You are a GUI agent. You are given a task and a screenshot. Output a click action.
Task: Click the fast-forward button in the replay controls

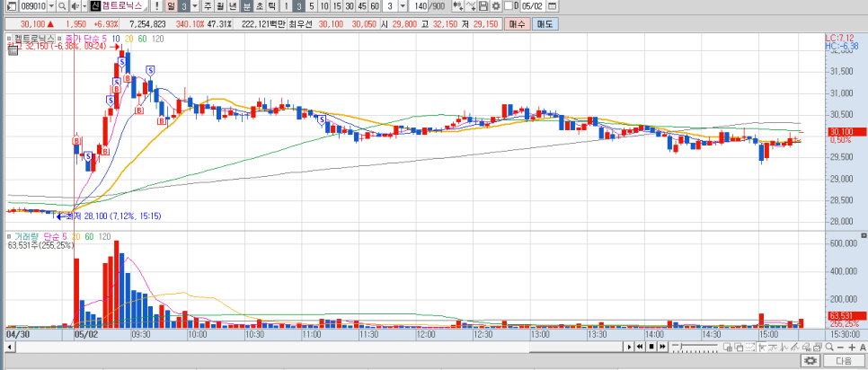(x=662, y=347)
